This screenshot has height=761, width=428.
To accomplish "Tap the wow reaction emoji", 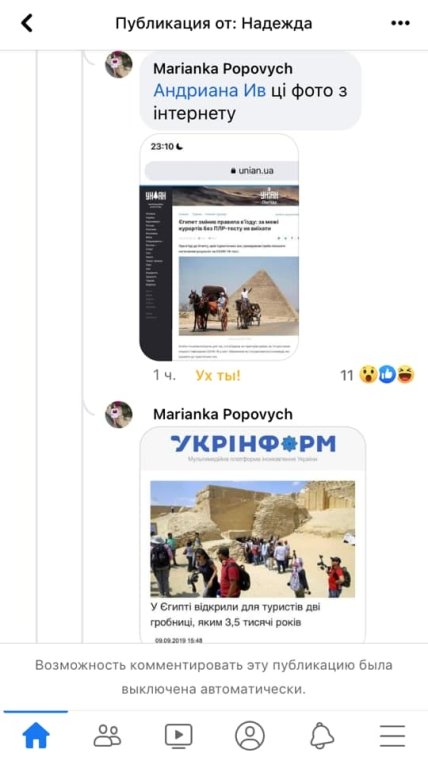I will point(368,375).
